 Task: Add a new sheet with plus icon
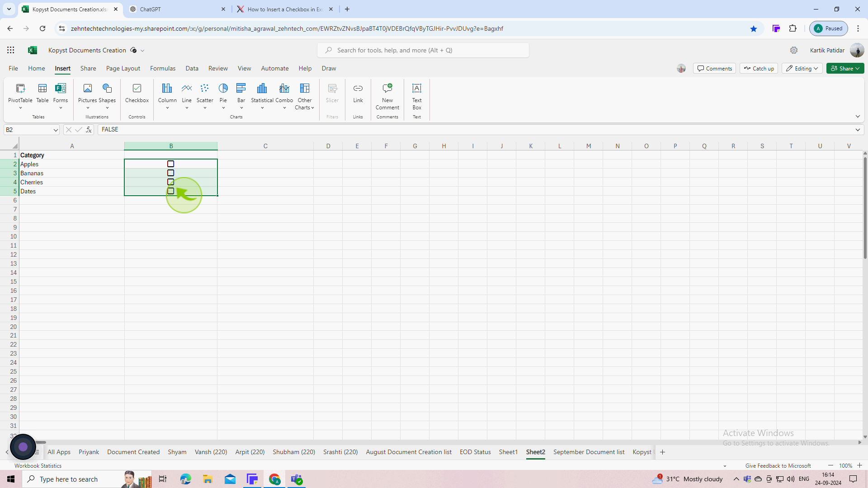pyautogui.click(x=663, y=452)
